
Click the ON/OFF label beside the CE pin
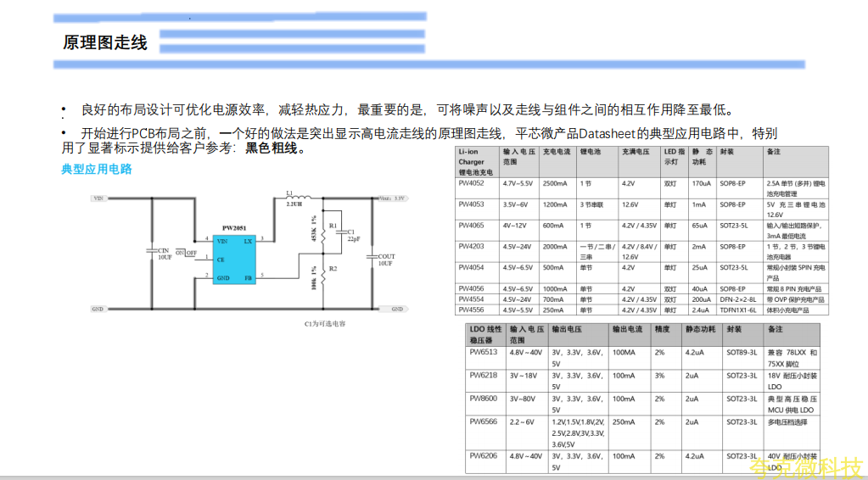click(x=185, y=253)
